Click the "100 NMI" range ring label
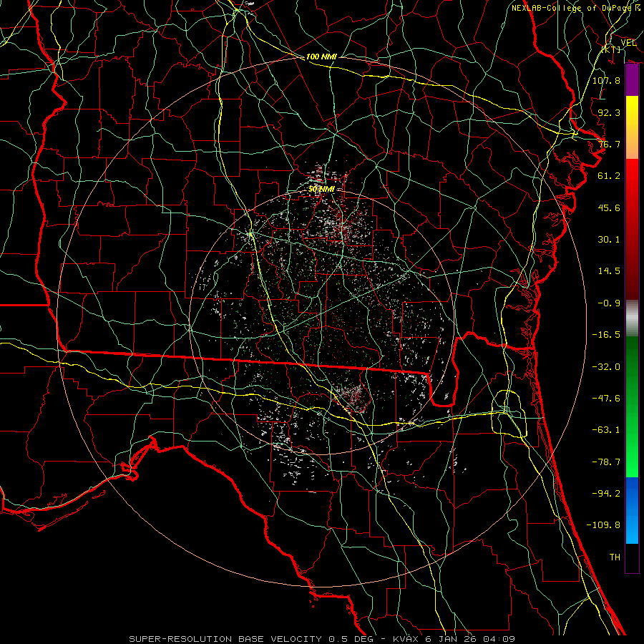Viewport: 644px width, 644px height. click(x=321, y=57)
